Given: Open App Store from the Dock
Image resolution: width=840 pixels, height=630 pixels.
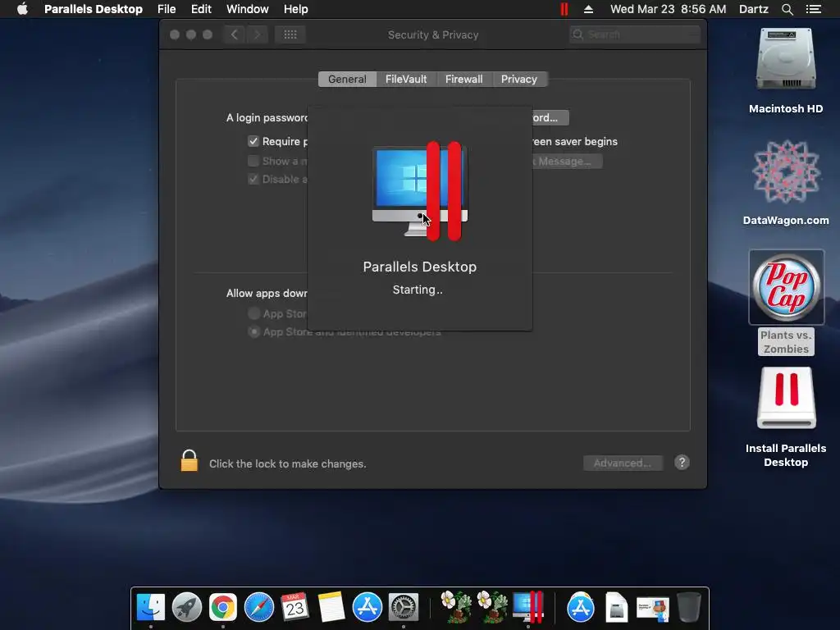Looking at the screenshot, I should 367,608.
